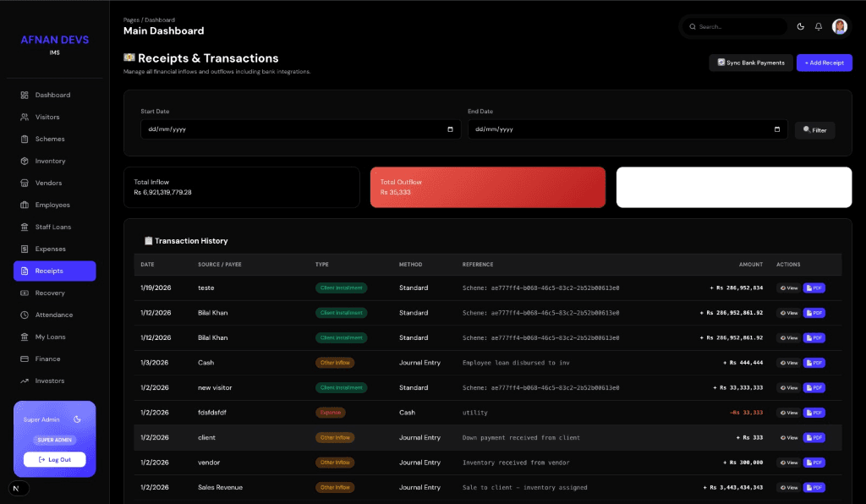
Task: Click the SOURCE / PAYEE column header
Action: pyautogui.click(x=220, y=265)
